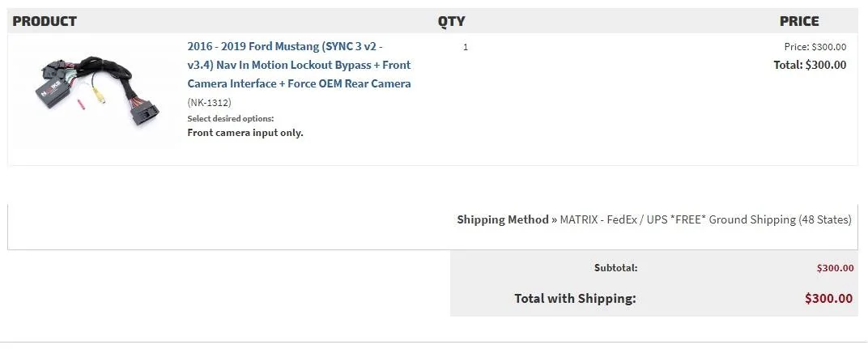The width and height of the screenshot is (868, 349).
Task: Open the 2016 - 2019 Ford Mustang product link
Action: click(299, 65)
